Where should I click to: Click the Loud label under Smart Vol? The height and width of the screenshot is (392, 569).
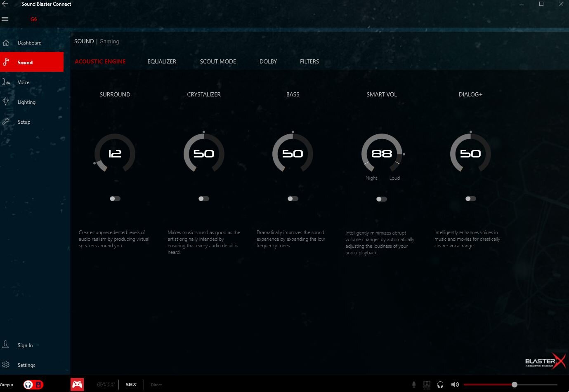(394, 178)
